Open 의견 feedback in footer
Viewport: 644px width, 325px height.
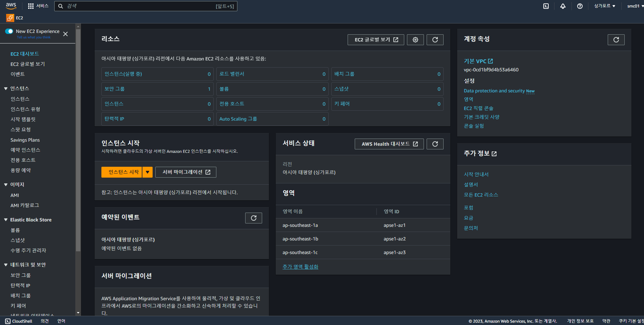45,321
